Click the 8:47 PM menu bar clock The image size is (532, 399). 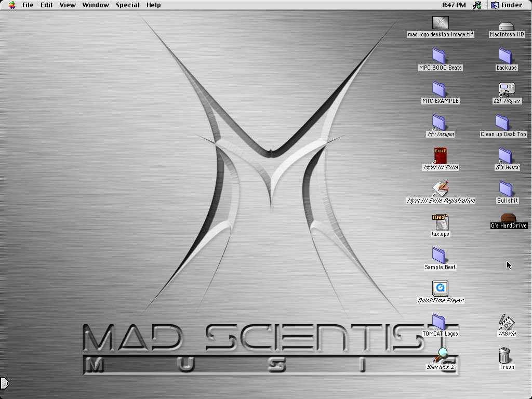[454, 5]
